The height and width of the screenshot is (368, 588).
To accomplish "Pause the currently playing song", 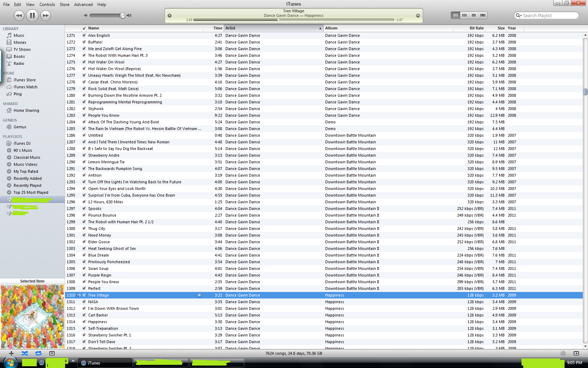I will coord(32,15).
